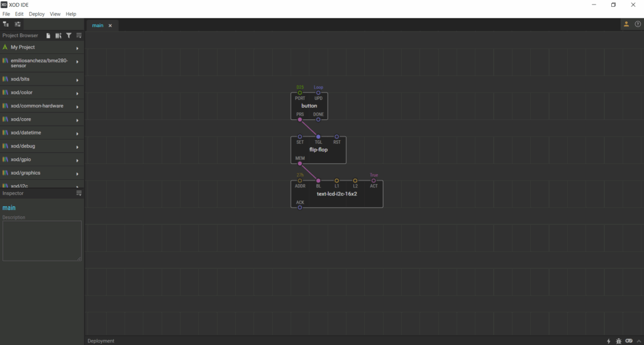The width and height of the screenshot is (644, 345).
Task: Select the xod/debug library row
Action: tap(42, 146)
